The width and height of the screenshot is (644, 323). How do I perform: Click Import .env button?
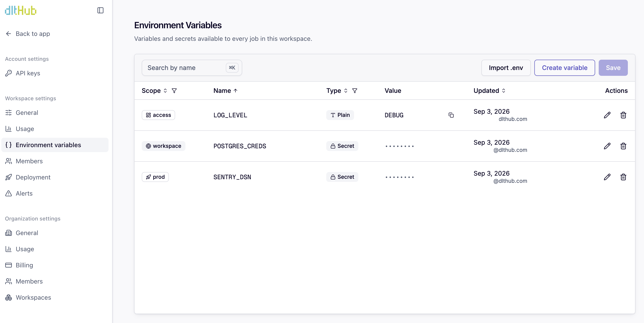coord(506,68)
